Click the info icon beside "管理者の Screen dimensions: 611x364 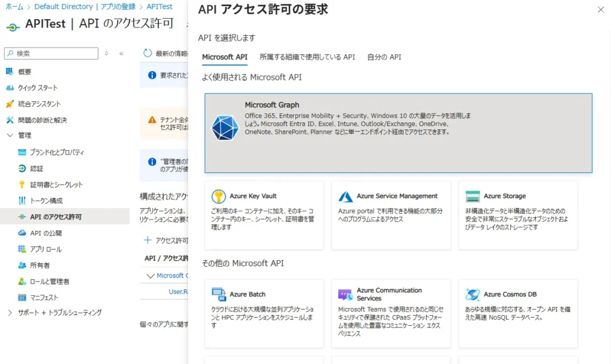click(152, 162)
